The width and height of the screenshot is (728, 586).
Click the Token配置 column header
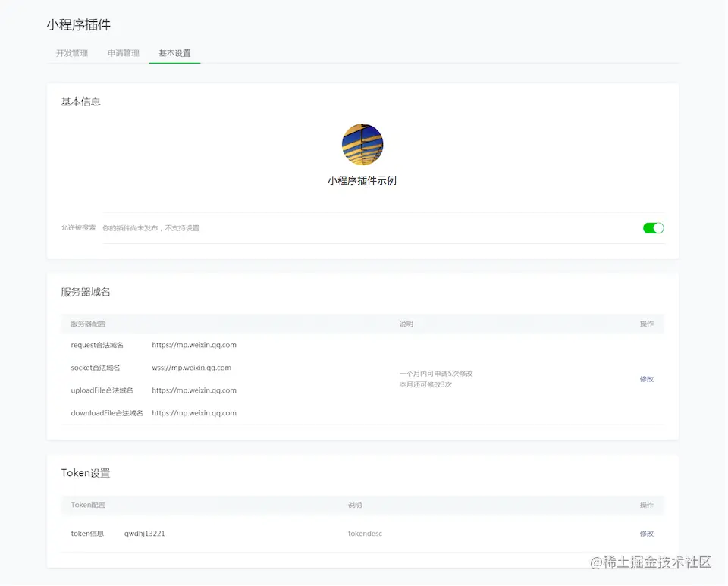(88, 505)
